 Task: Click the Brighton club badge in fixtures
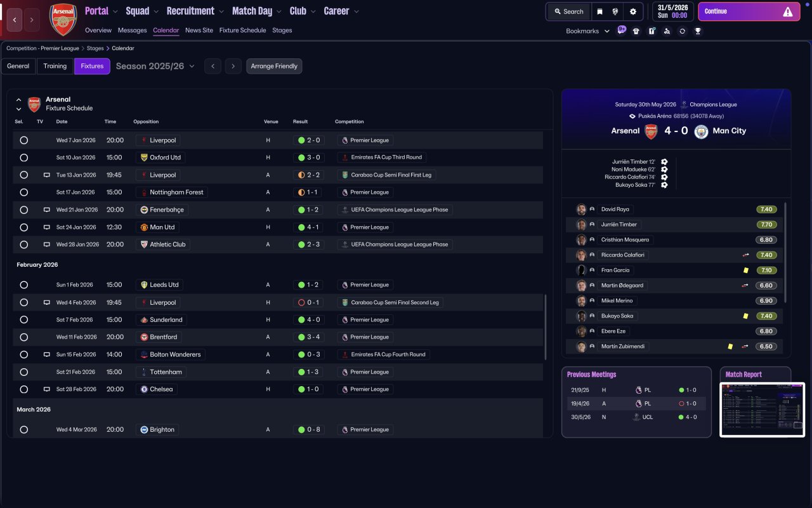pos(144,430)
